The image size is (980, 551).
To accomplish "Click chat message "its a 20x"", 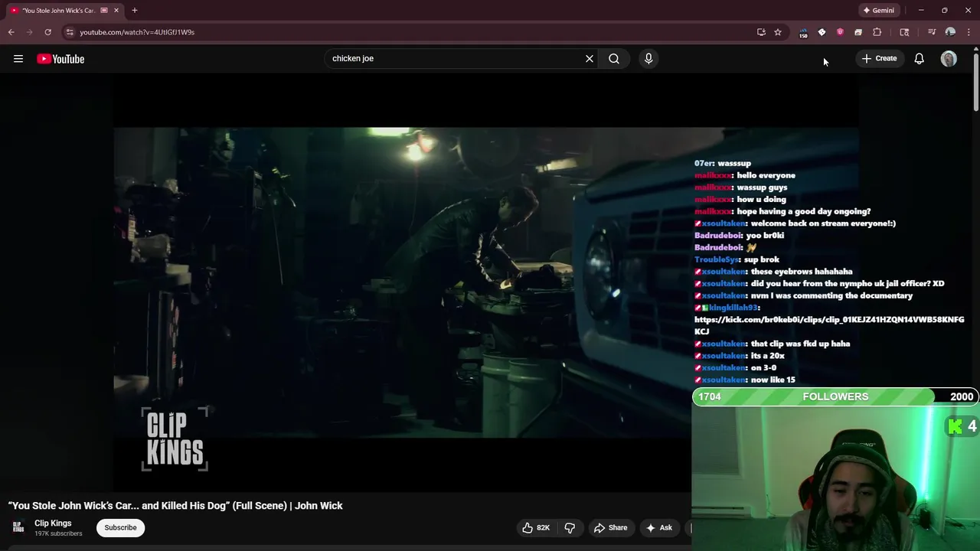I will [768, 356].
